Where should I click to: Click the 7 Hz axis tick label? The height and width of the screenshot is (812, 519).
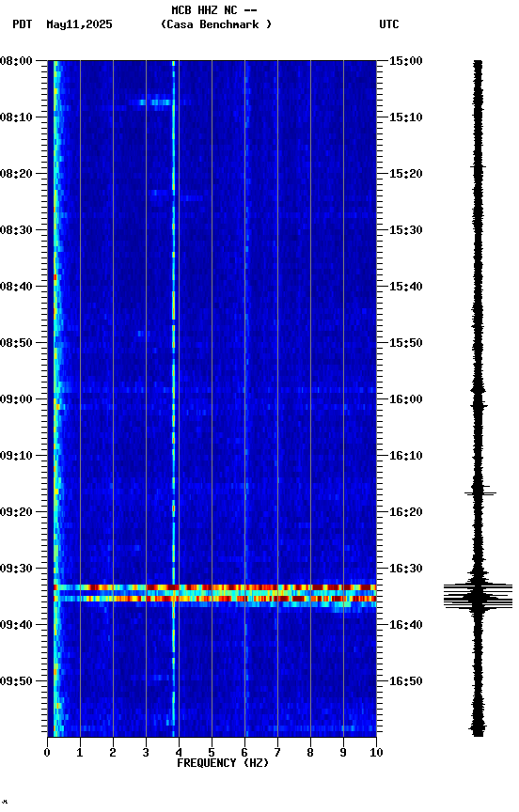277,753
